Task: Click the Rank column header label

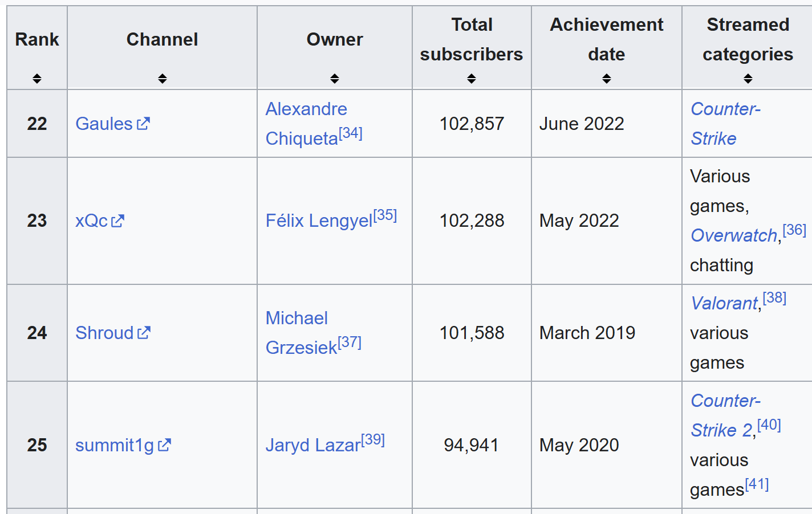Action: point(37,39)
